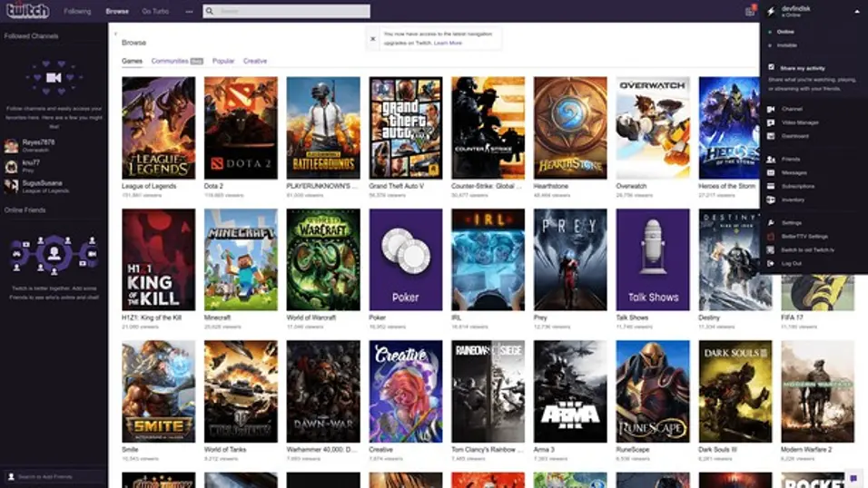The image size is (868, 488).
Task: Click the notifications icon with red badge
Action: click(x=750, y=11)
